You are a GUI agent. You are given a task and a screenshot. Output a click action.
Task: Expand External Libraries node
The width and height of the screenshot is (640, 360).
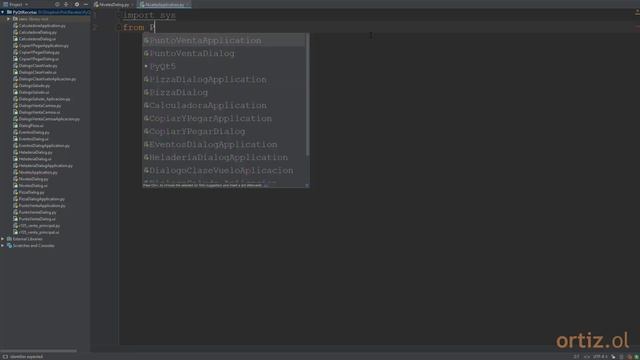3,239
